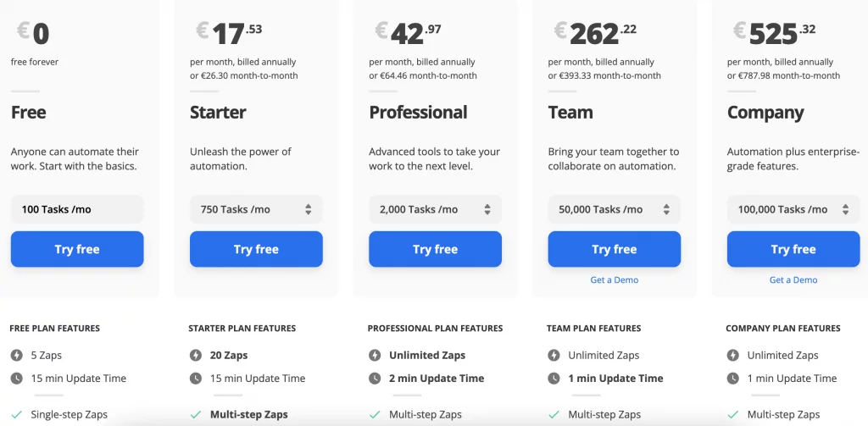Click lightning bolt icon beside 20 Zaps
This screenshot has width=868, height=426.
196,356
